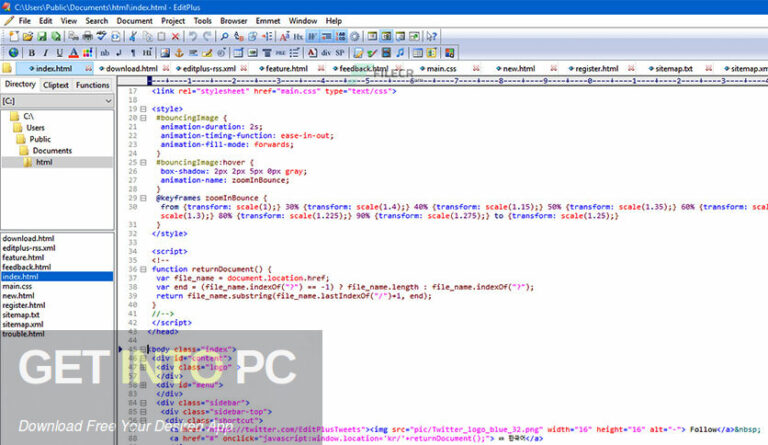Run the spell check toolbar icon
The image size is (768, 445).
[101, 36]
